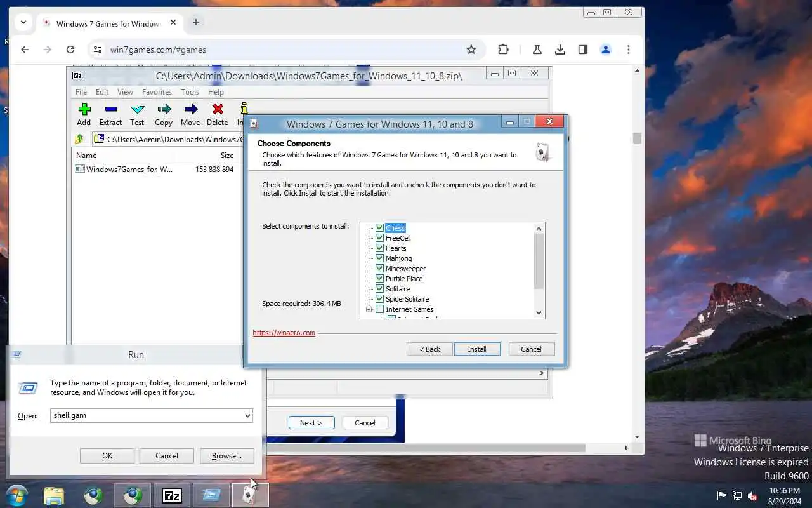Open the Run dialog Open dropdown

pyautogui.click(x=247, y=415)
